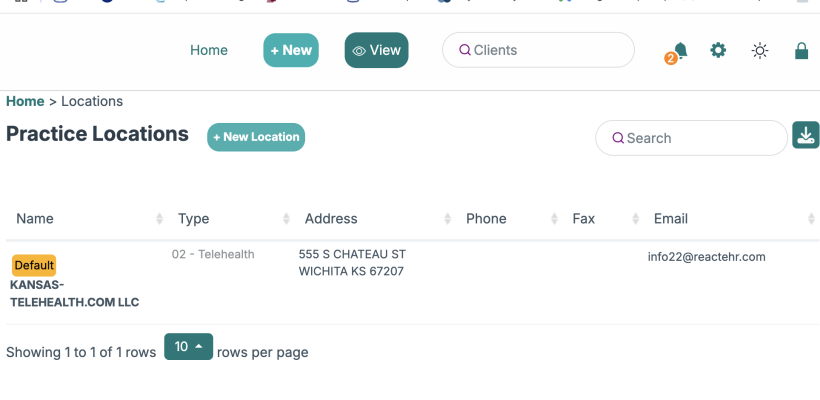Focus the locations Search box
The image size is (820, 400).
tap(692, 138)
